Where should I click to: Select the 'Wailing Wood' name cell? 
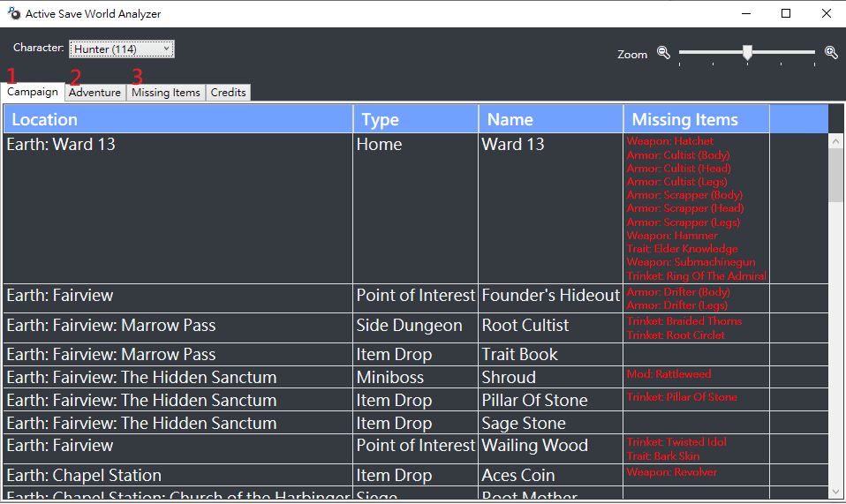point(551,448)
